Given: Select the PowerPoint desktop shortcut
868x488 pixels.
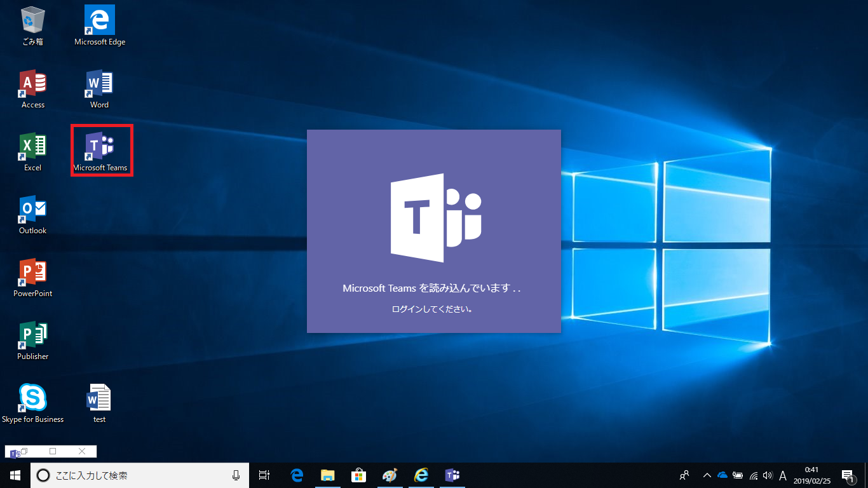Looking at the screenshot, I should coord(33,278).
